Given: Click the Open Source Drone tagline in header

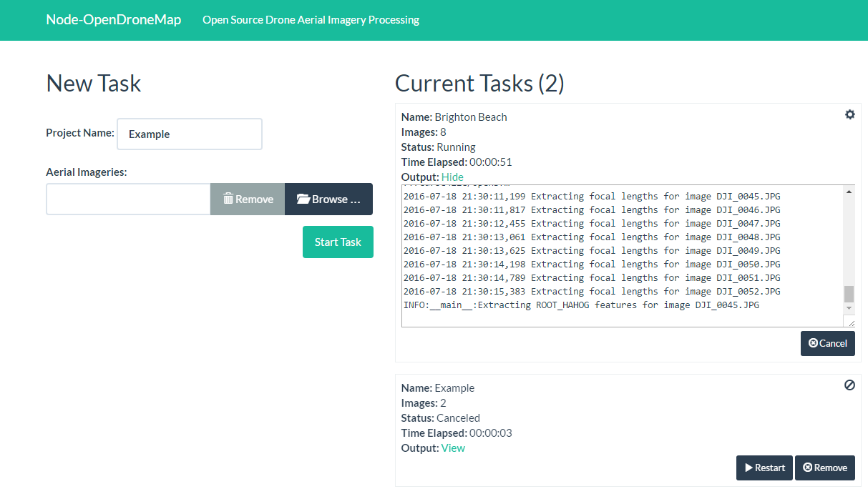Looking at the screenshot, I should coord(311,19).
